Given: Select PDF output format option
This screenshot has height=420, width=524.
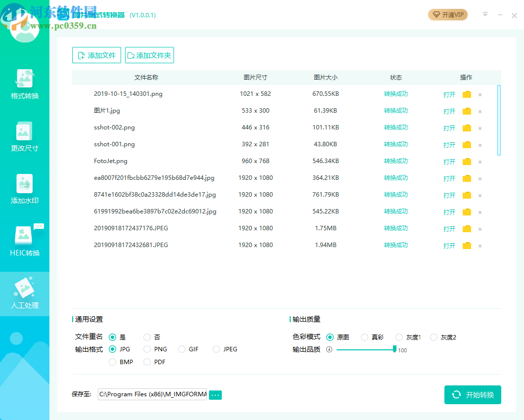Looking at the screenshot, I should (147, 362).
